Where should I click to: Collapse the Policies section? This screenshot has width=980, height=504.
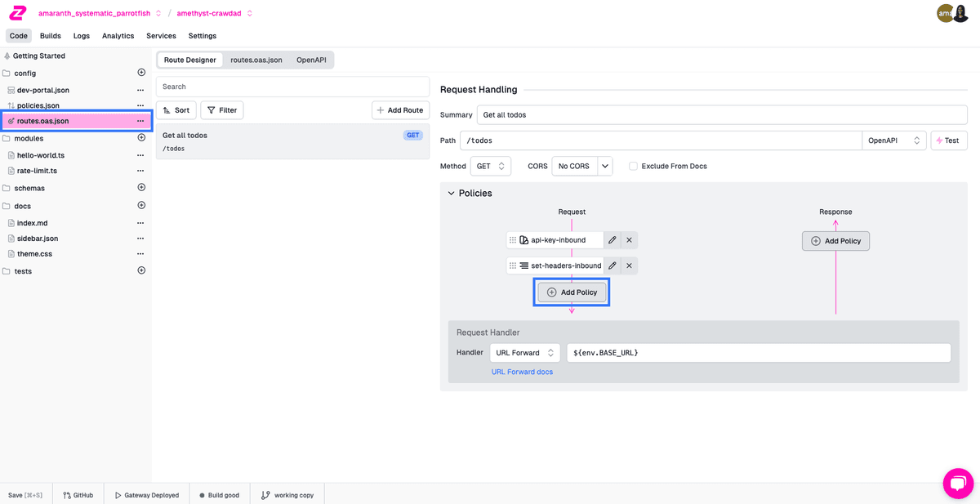click(x=450, y=194)
